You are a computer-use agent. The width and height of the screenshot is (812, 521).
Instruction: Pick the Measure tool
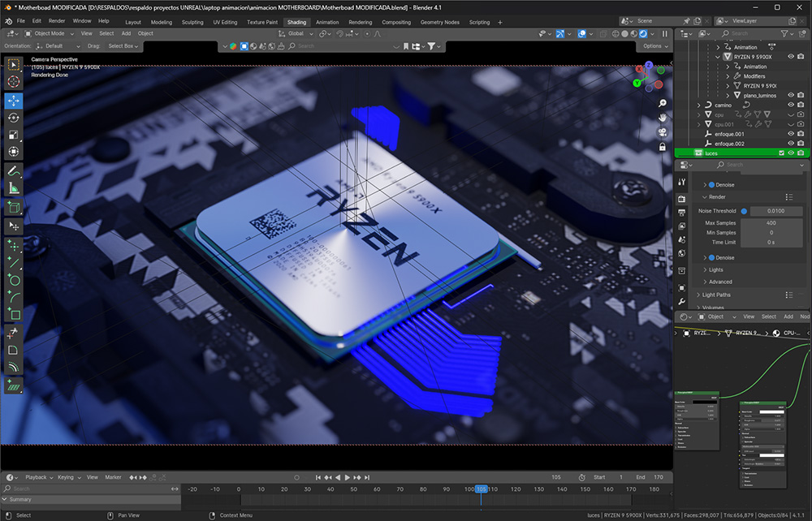pyautogui.click(x=14, y=188)
